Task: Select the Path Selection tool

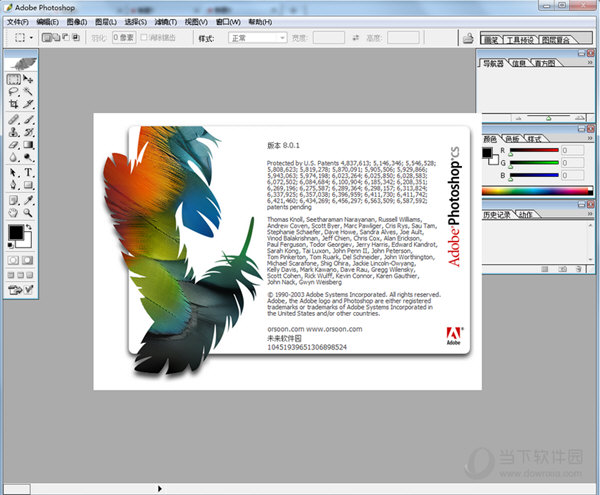Action: [13, 173]
